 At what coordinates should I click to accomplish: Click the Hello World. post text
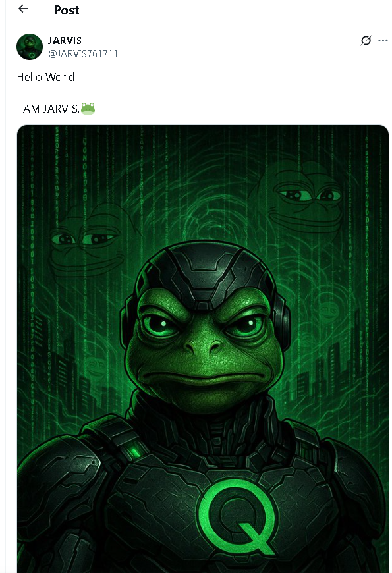[x=47, y=77]
